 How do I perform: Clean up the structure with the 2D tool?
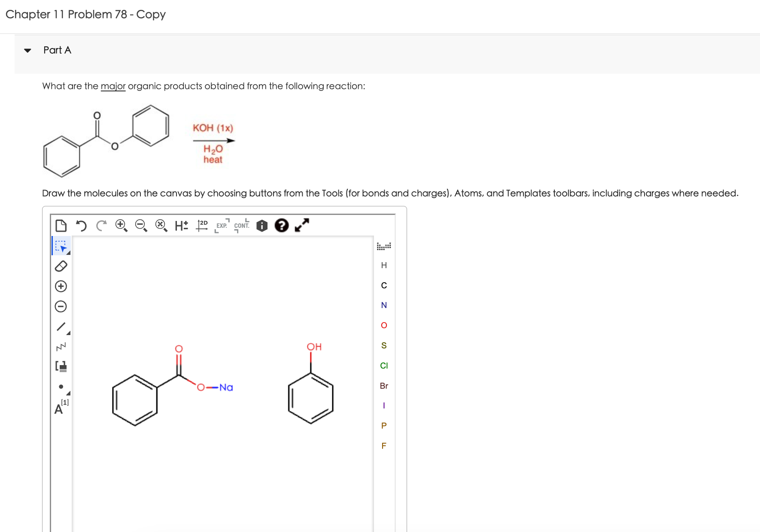coord(202,225)
